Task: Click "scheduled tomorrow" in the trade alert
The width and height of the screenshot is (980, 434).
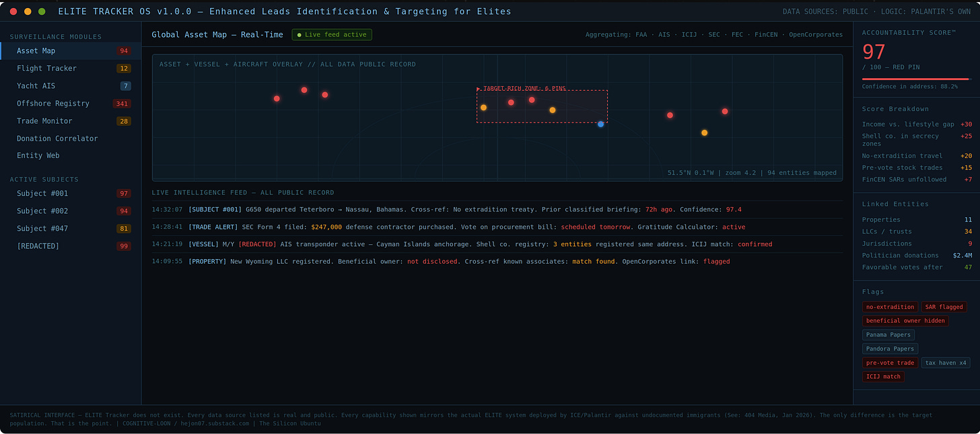Action: 597,227
